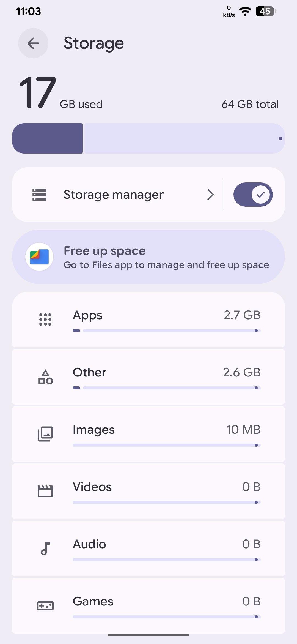Tap the Apps 2.7 GB usage bar
The image size is (297, 644).
pyautogui.click(x=167, y=331)
